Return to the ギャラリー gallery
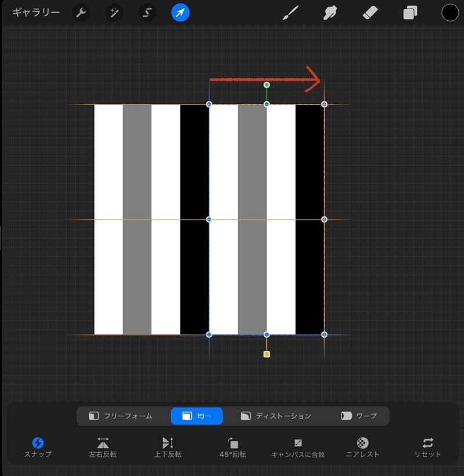The image size is (464, 476). click(x=36, y=12)
